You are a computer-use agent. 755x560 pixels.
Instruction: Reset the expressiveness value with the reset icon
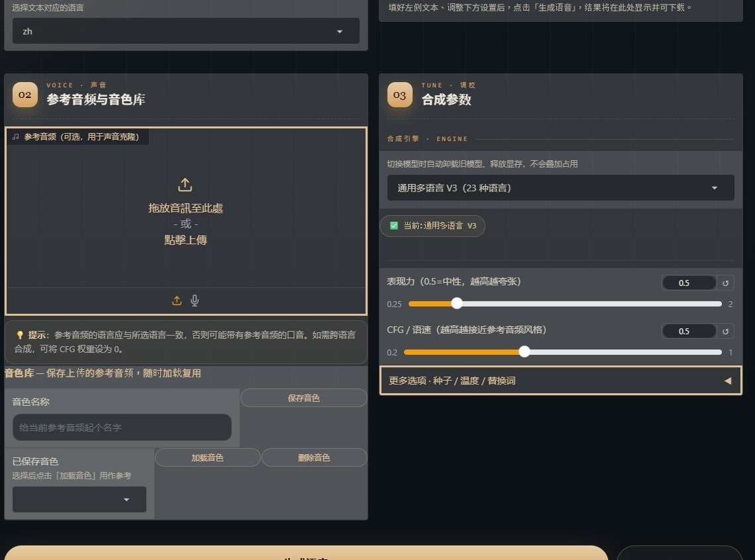725,283
